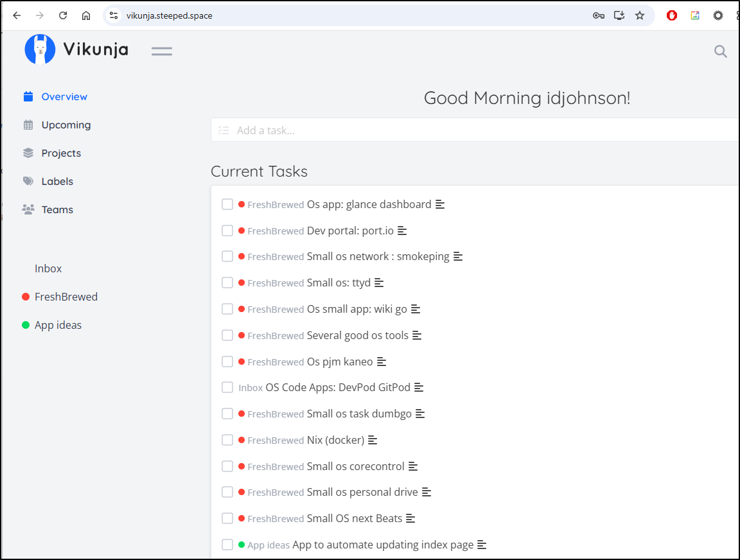Image resolution: width=740 pixels, height=560 pixels.
Task: Click description icon on pjm kaneo task
Action: click(382, 362)
